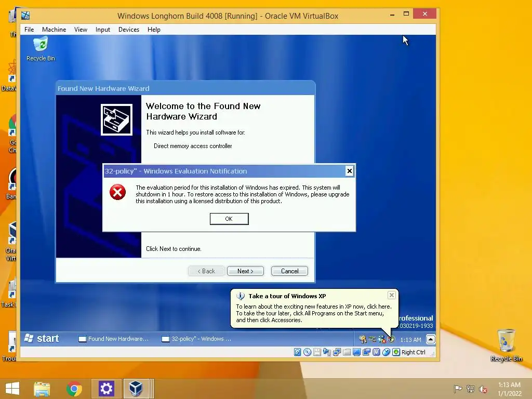The height and width of the screenshot is (399, 532).
Task: Maximize the VirtualBox window
Action: 406,14
